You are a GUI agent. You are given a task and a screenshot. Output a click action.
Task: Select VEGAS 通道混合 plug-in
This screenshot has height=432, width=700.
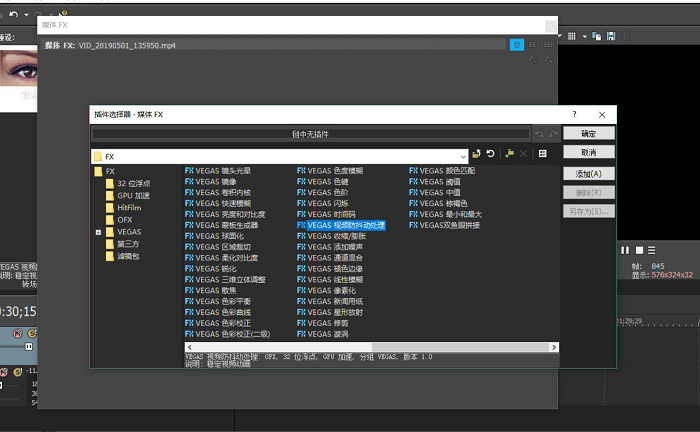[330, 258]
